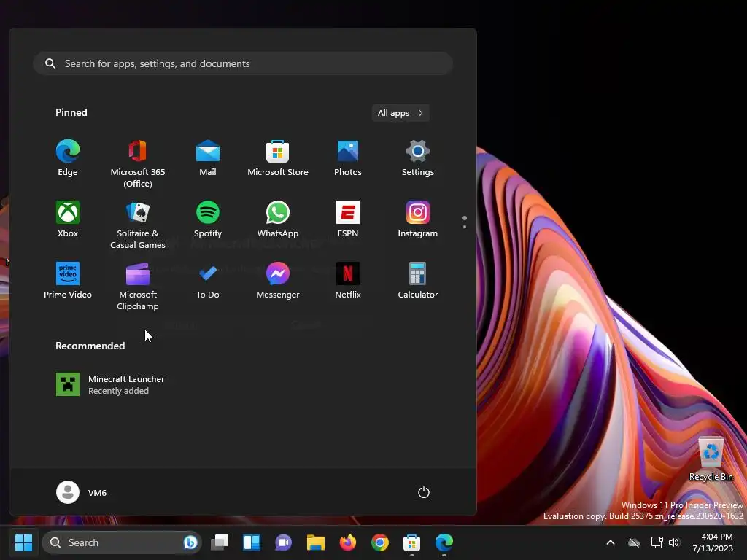Open the Edge pinned app
747x560 pixels.
point(68,158)
